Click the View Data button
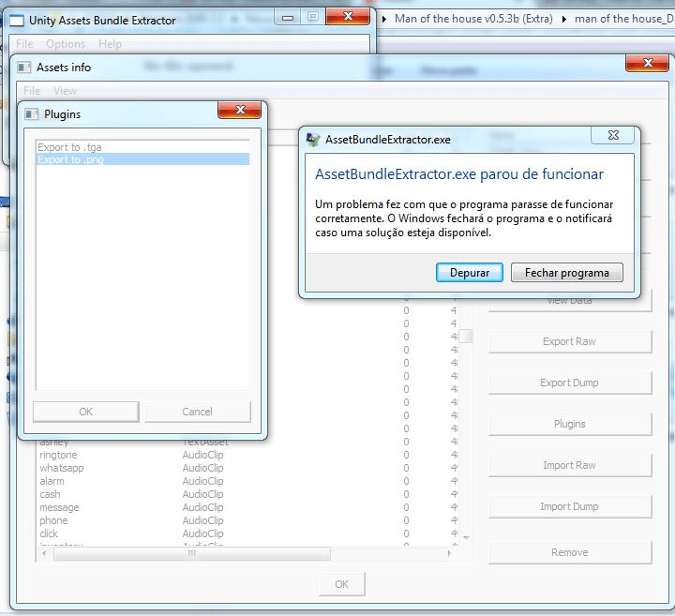The width and height of the screenshot is (675, 616). [x=569, y=300]
